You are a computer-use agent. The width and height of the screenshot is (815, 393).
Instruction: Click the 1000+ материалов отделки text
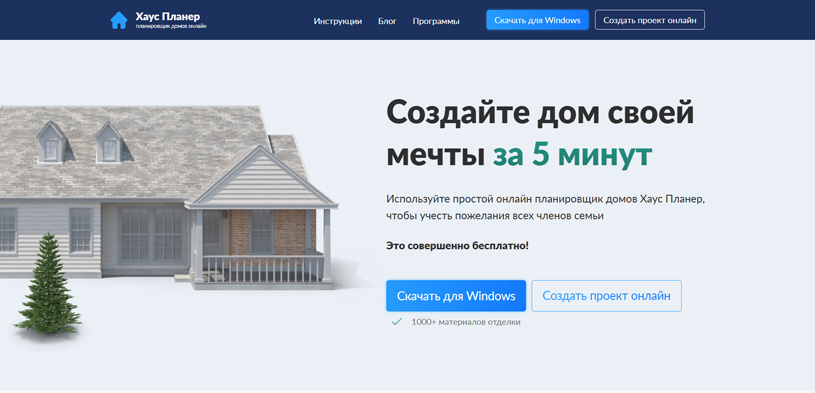(x=466, y=322)
